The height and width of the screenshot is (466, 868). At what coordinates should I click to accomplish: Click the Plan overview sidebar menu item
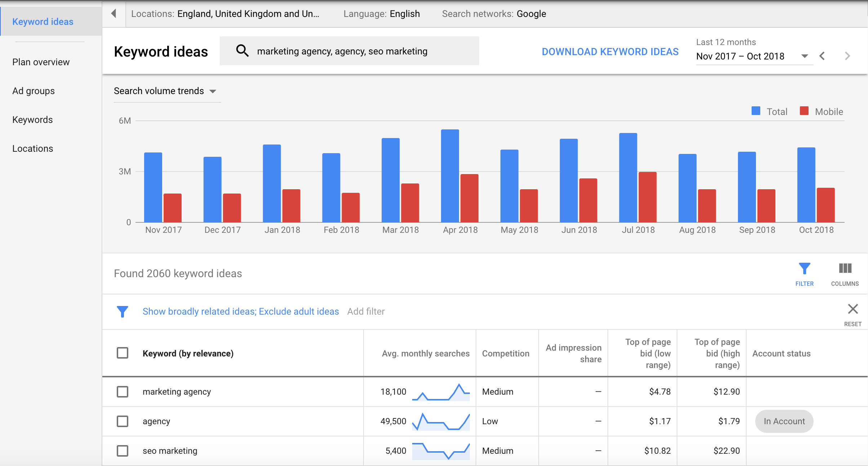tap(40, 62)
